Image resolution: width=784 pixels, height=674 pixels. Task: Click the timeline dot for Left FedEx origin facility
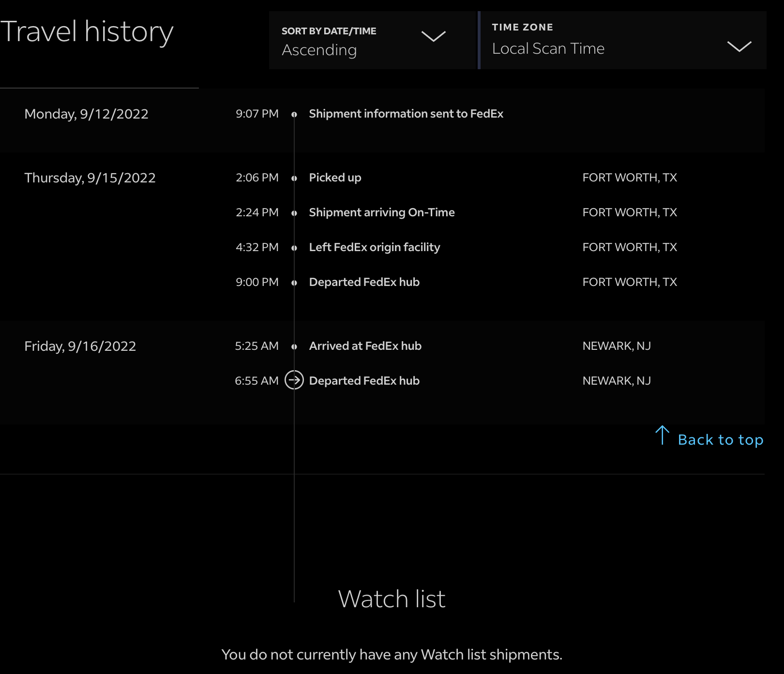coord(294,248)
